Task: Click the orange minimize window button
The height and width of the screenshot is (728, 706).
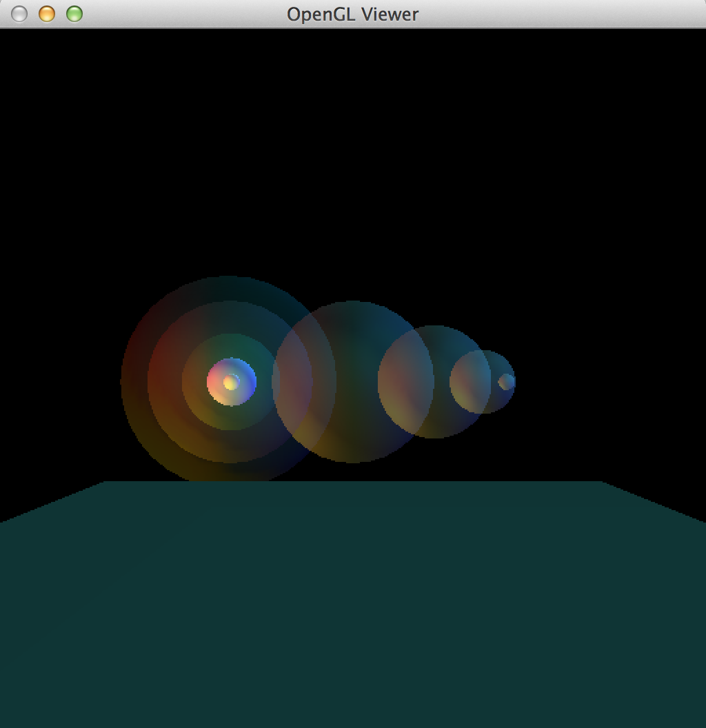Action: tap(47, 14)
